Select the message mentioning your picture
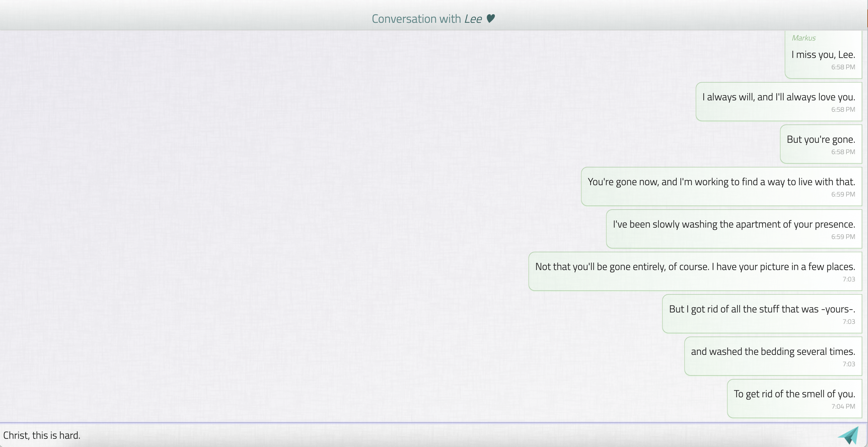 tap(695, 271)
